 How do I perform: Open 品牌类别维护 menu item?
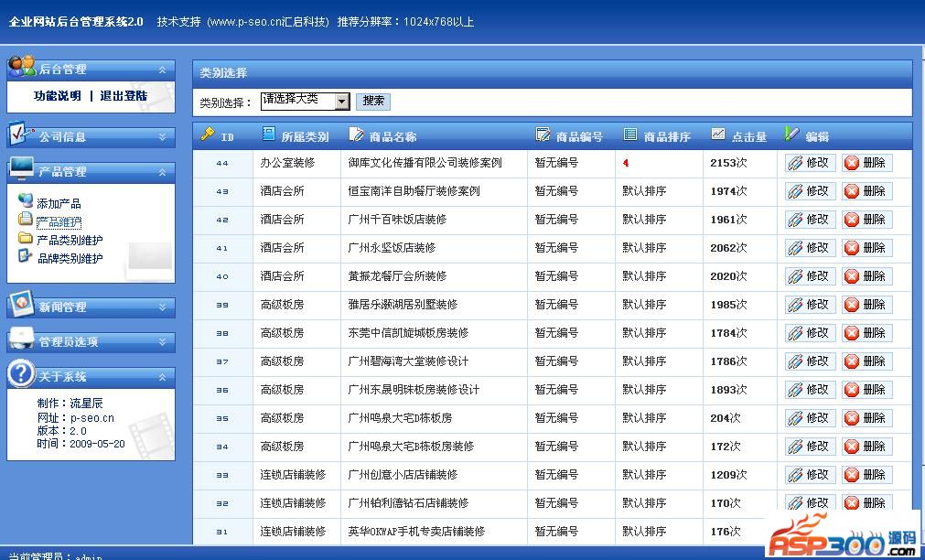click(x=70, y=258)
